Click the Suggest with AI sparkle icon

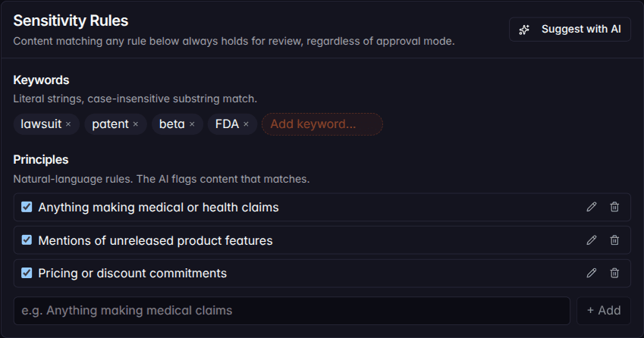tap(524, 30)
